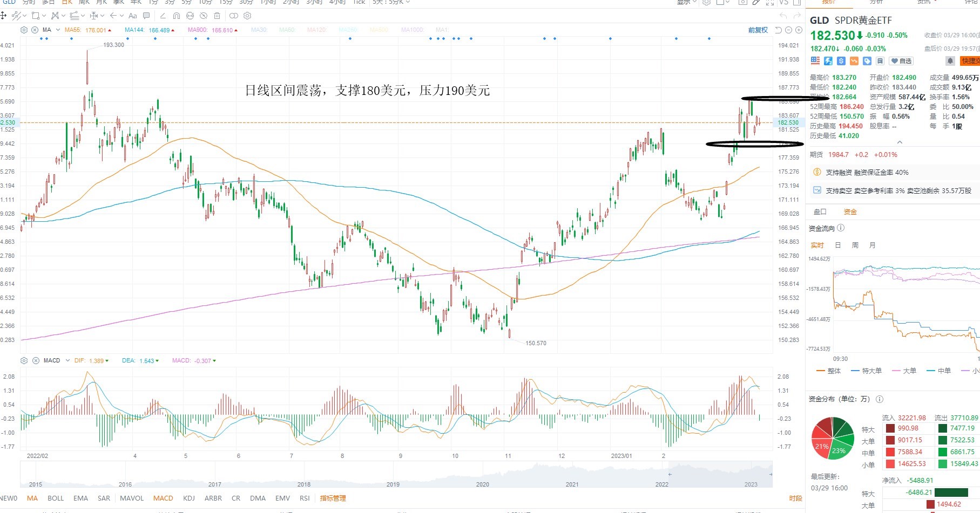Image resolution: width=980 pixels, height=513 pixels.
Task: Switch to the 盘口 tab
Action: [x=820, y=211]
